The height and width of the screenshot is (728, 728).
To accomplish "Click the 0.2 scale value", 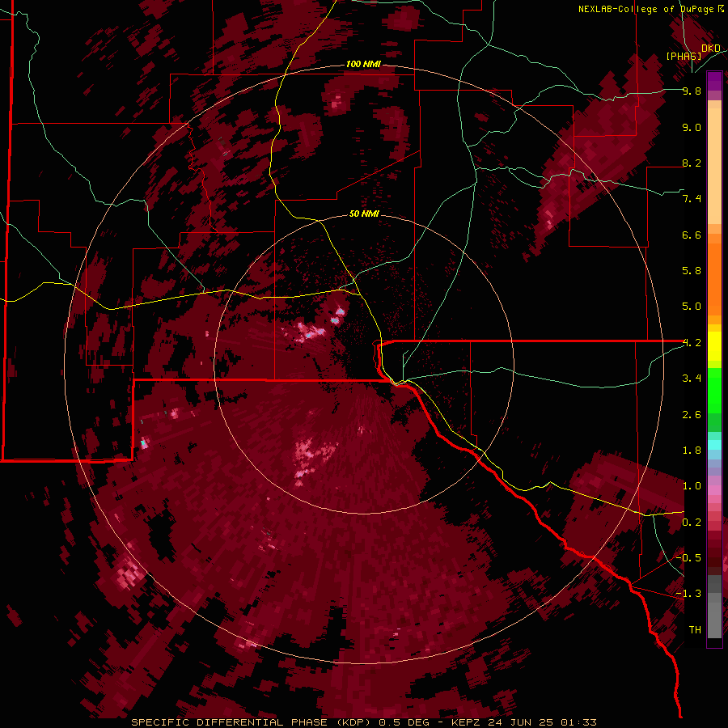I will pyautogui.click(x=692, y=522).
